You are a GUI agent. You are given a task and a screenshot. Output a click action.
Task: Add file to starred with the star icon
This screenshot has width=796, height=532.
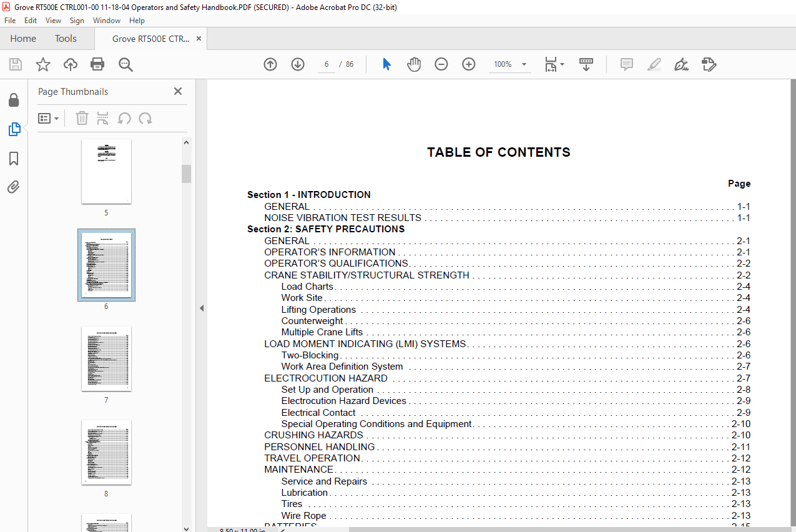coord(42,64)
